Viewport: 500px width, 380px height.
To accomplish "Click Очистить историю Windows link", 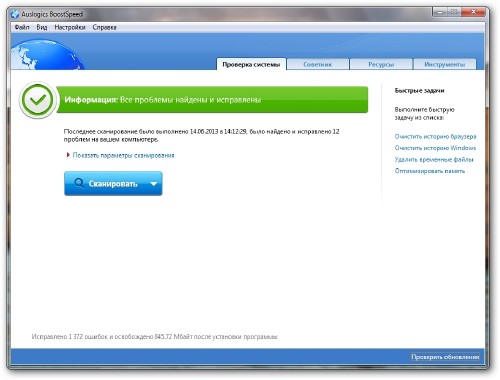I will tap(435, 148).
